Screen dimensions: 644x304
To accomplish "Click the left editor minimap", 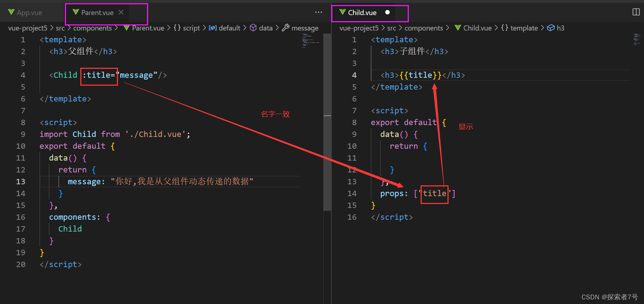I will click(x=311, y=41).
